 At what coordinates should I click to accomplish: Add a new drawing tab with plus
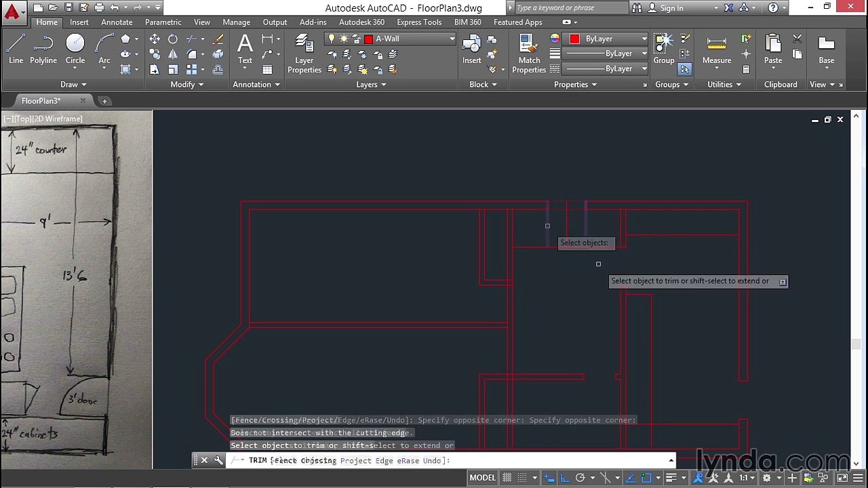point(104,101)
